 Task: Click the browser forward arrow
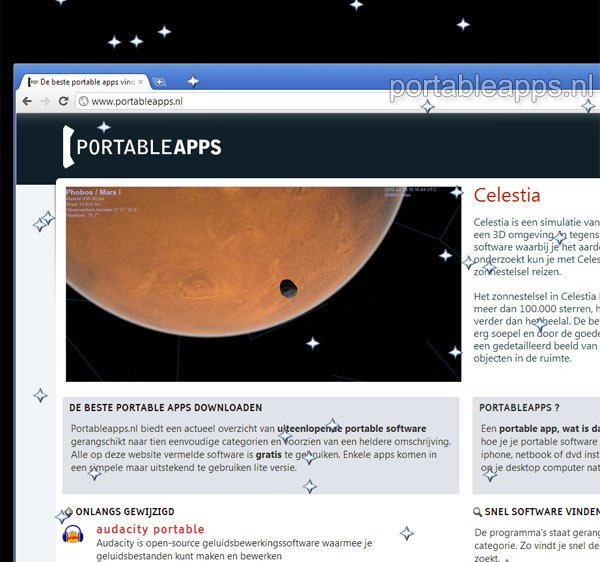point(45,101)
